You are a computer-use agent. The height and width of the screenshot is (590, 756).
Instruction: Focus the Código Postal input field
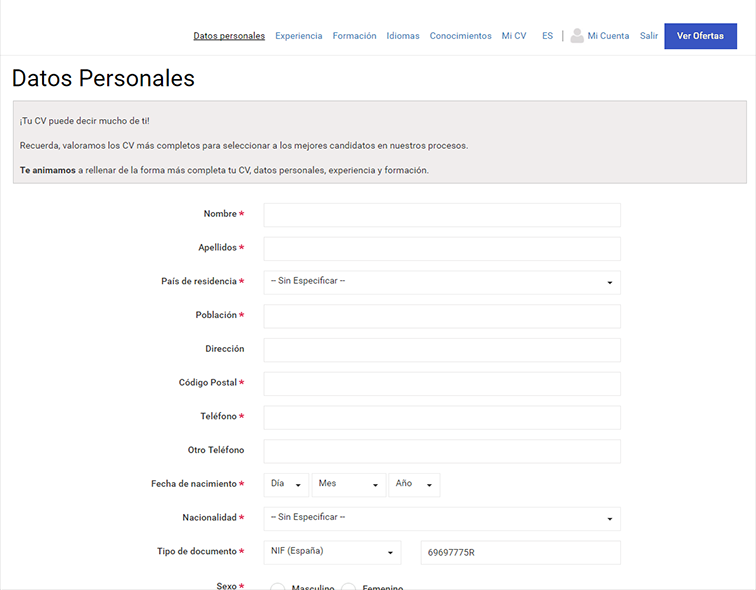[x=441, y=383]
